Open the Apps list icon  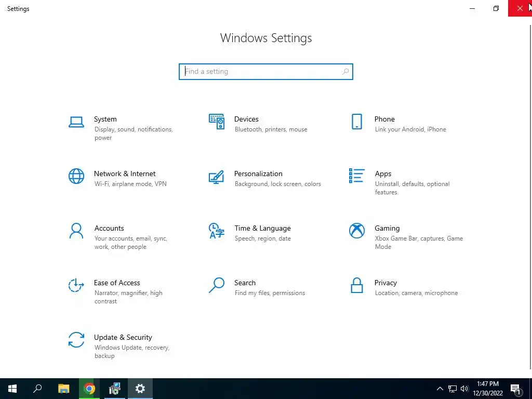tap(356, 176)
